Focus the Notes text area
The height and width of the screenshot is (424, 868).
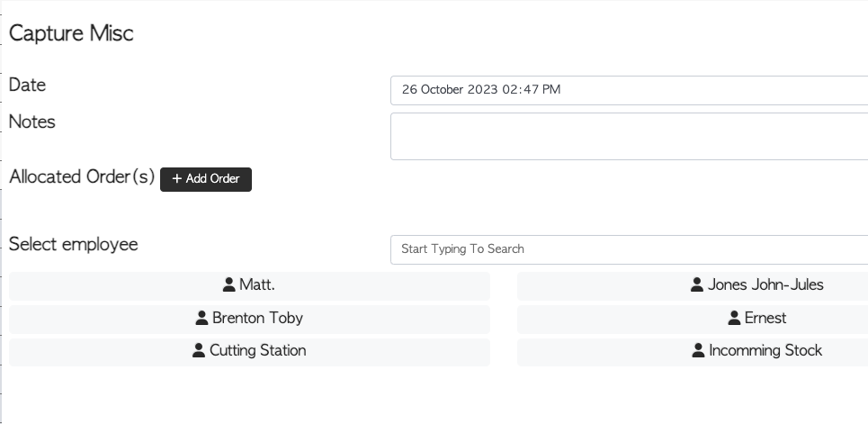pos(629,136)
